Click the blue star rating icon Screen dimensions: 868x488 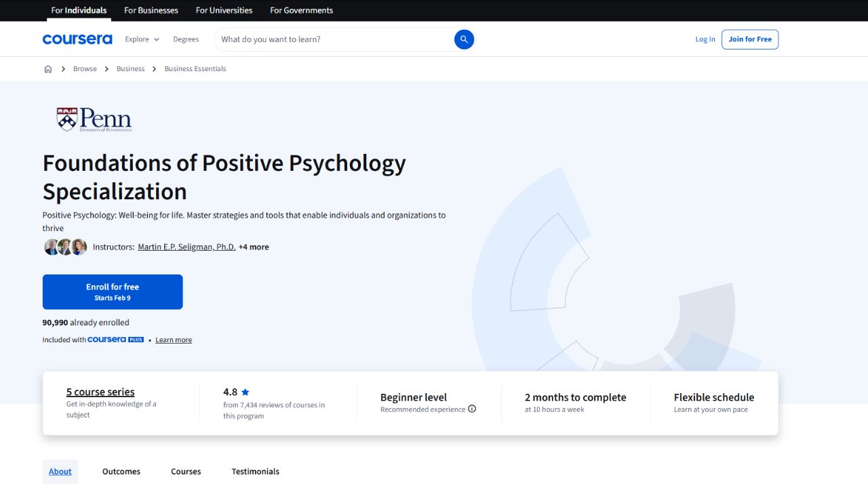(x=245, y=392)
